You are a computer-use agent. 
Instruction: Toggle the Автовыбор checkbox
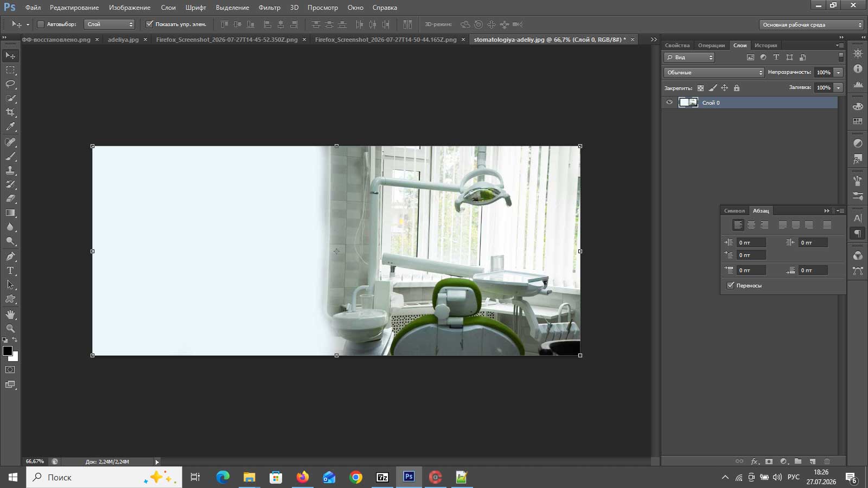tap(41, 24)
